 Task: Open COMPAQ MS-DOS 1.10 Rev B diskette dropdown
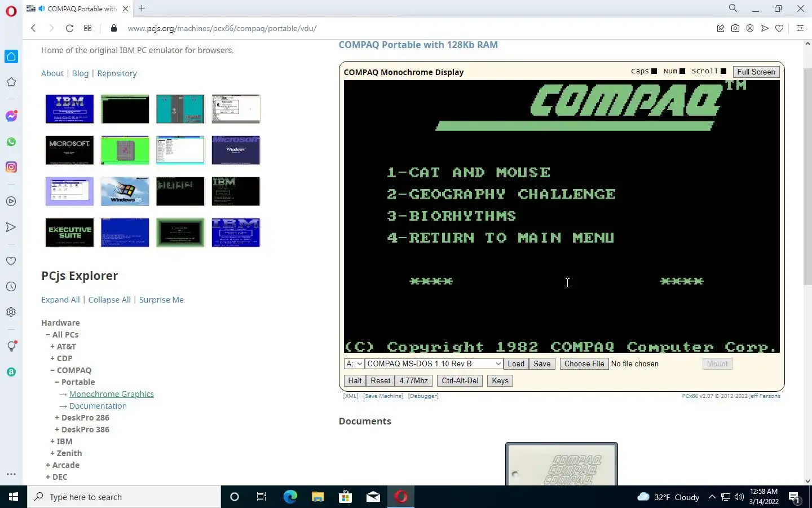tap(434, 364)
